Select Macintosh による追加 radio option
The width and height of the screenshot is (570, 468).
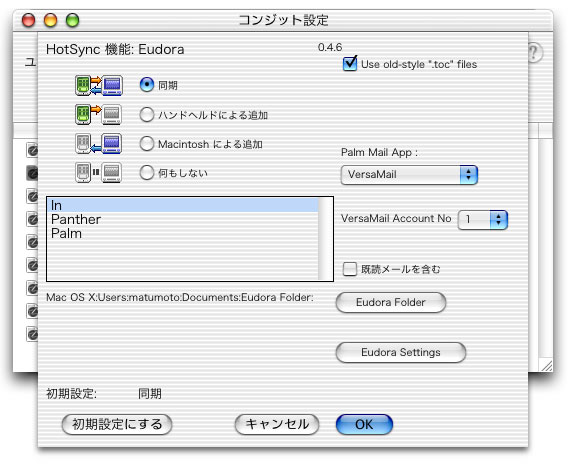146,144
